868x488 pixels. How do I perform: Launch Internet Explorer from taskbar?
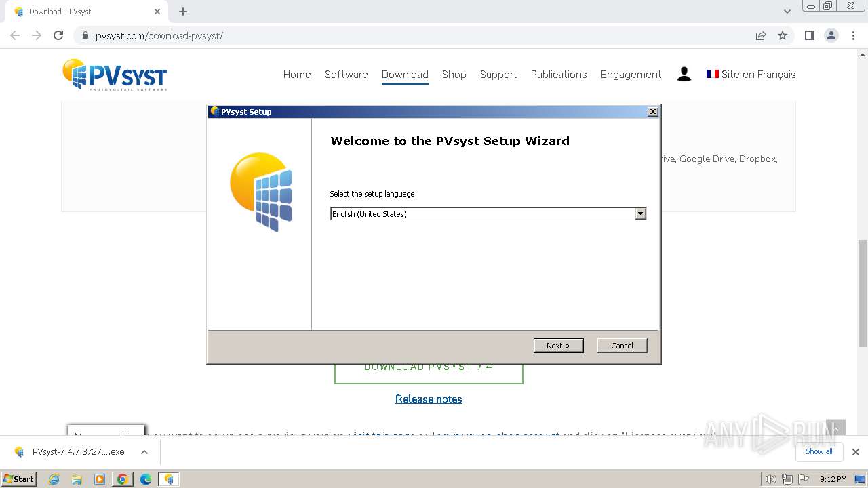(54, 479)
